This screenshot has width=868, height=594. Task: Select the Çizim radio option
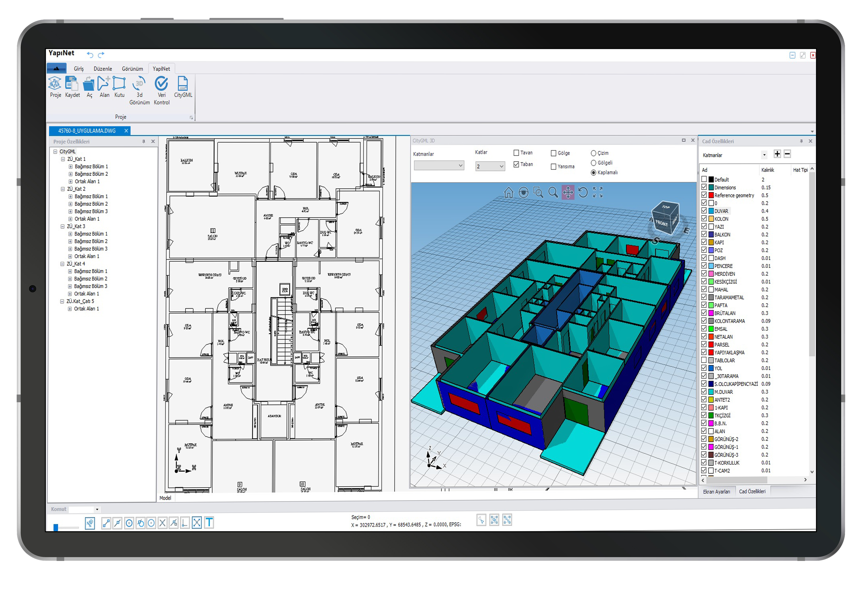593,153
